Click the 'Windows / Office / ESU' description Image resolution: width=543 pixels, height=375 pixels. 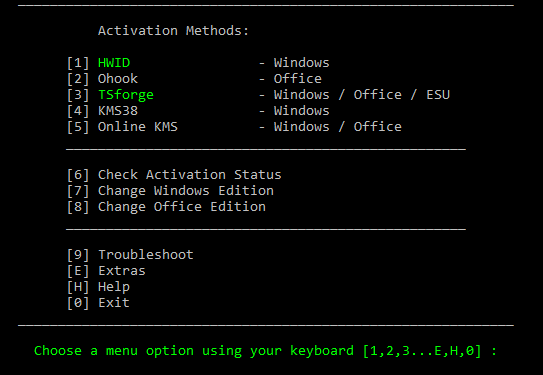point(362,95)
